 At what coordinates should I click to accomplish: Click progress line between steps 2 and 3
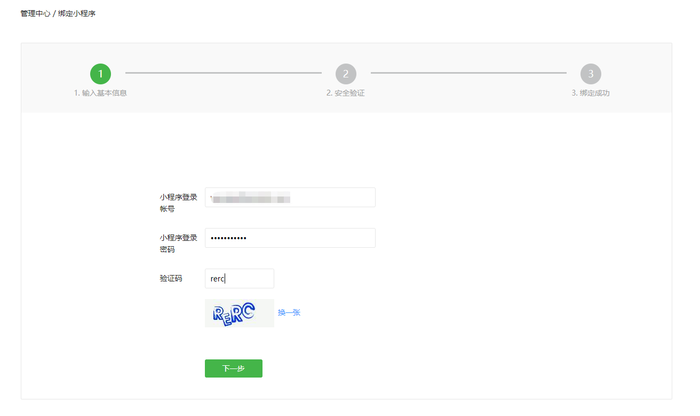pos(468,73)
